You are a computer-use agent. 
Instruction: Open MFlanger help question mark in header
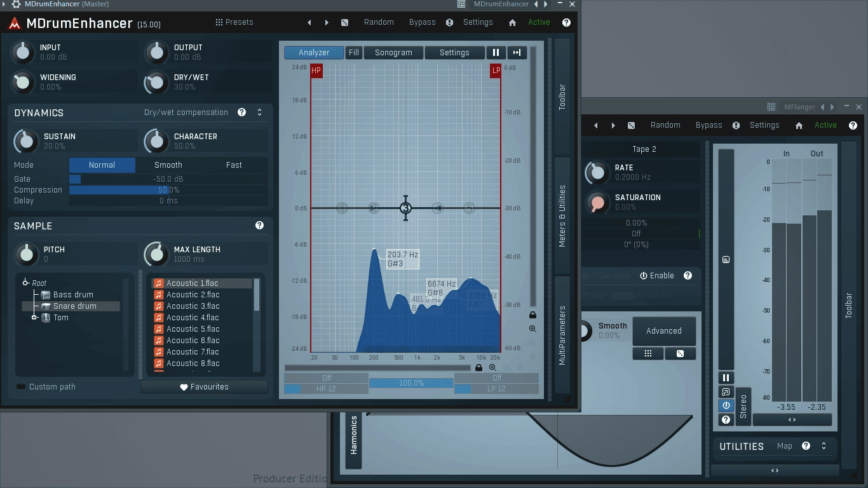853,125
